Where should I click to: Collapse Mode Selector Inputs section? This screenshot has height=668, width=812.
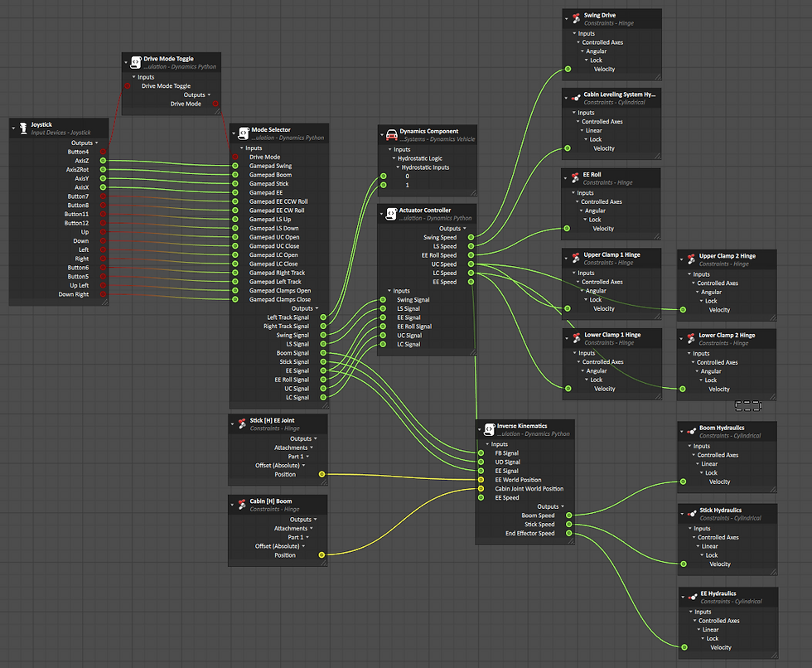(x=241, y=148)
